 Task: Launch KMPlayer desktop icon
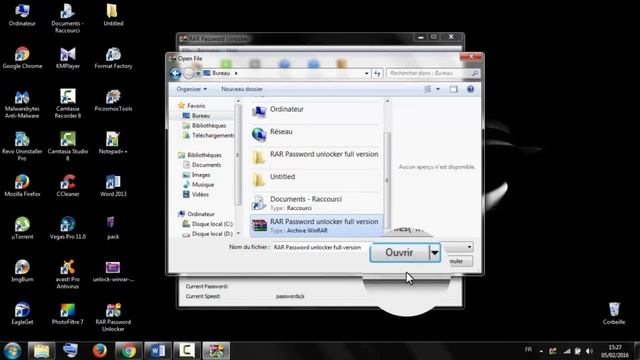pos(68,58)
